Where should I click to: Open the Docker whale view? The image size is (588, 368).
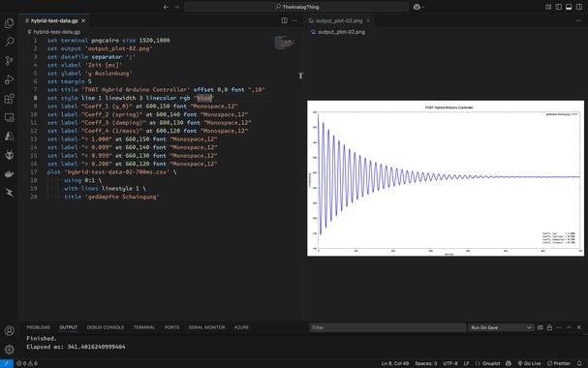click(x=9, y=174)
